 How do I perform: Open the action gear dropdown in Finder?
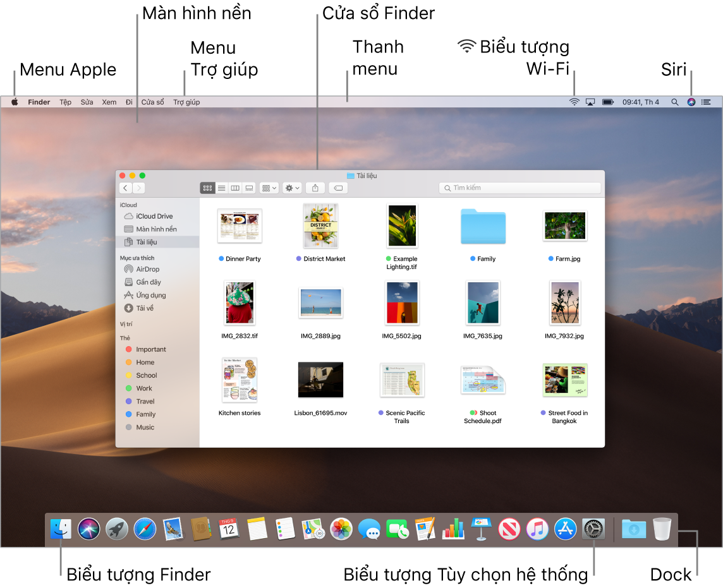[291, 188]
